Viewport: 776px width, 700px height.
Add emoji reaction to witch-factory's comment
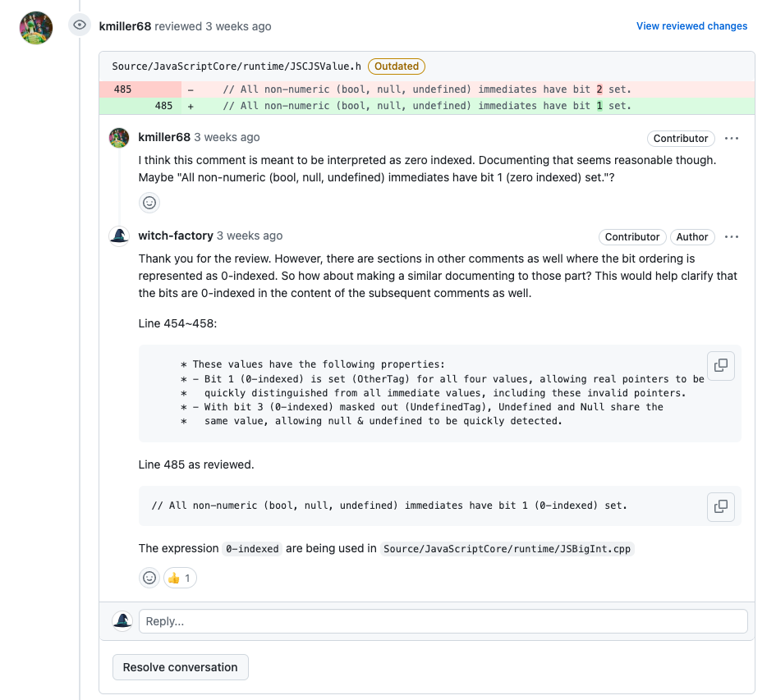click(x=149, y=578)
